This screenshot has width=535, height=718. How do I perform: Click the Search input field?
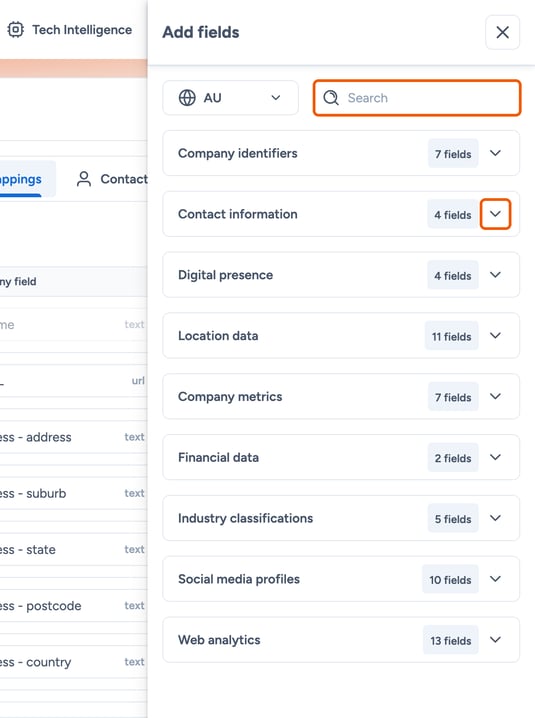coord(417,98)
